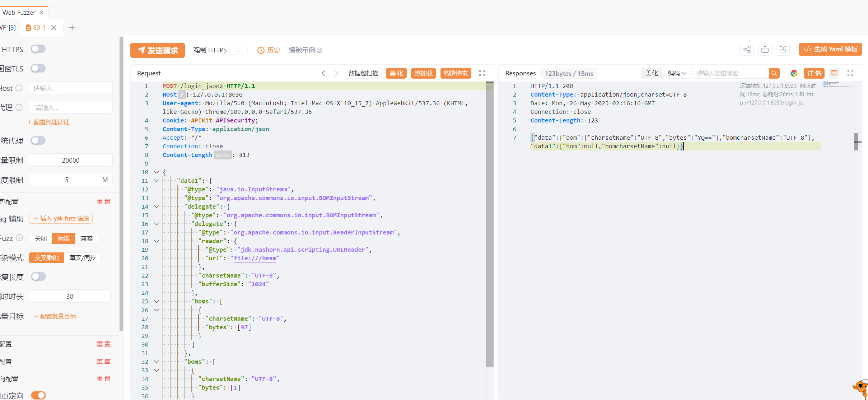Go to next request arrow
The image size is (868, 400).
point(336,73)
